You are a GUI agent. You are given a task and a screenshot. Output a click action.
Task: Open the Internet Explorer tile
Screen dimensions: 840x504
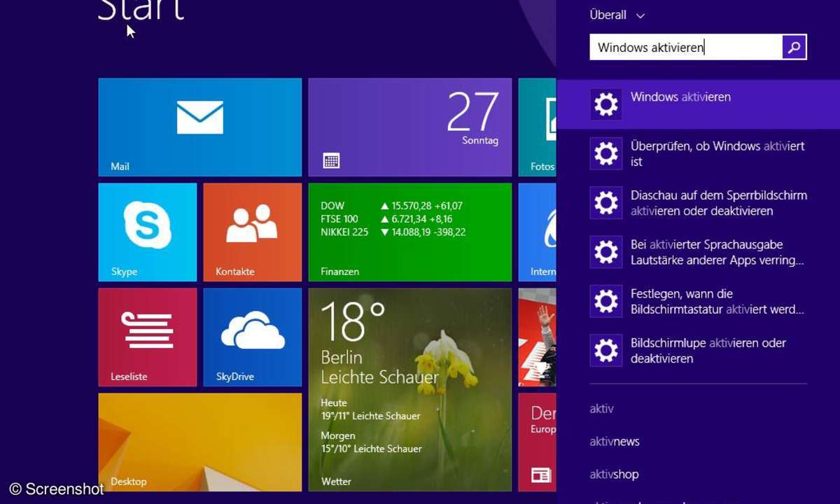[x=538, y=232]
